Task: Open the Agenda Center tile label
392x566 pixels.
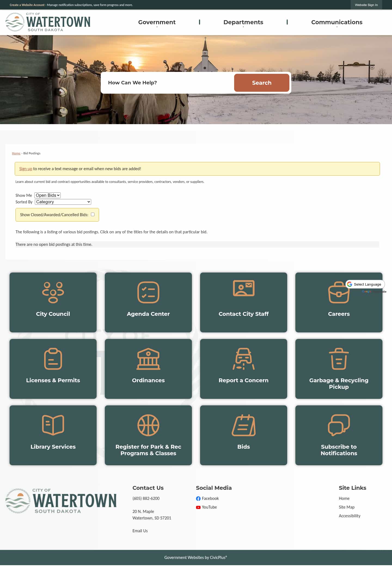Action: point(148,314)
